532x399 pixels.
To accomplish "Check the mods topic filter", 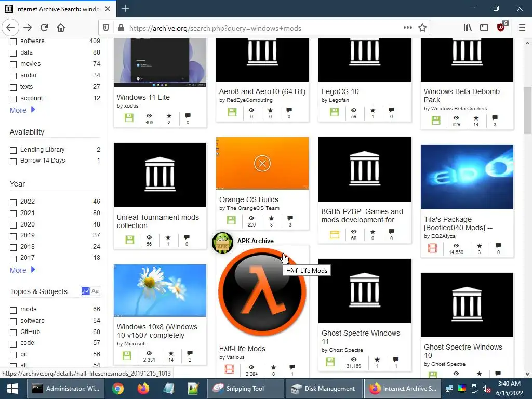I will 13,310.
